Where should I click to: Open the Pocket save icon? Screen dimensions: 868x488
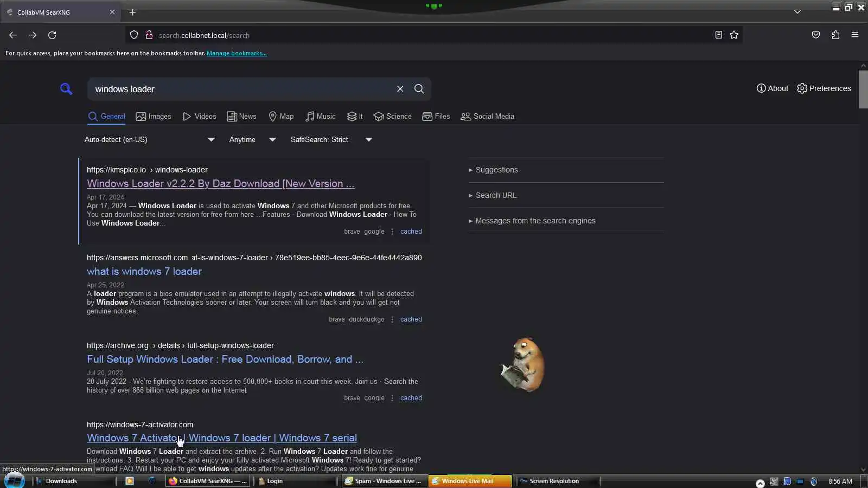pos(816,35)
